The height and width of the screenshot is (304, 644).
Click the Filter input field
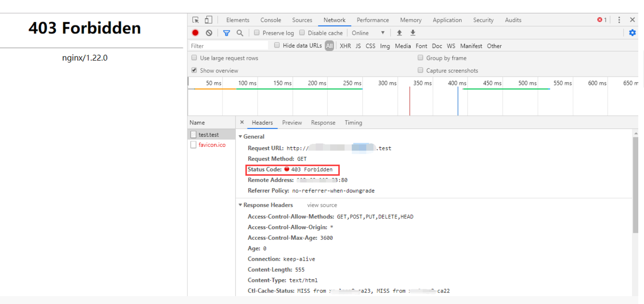tap(229, 46)
